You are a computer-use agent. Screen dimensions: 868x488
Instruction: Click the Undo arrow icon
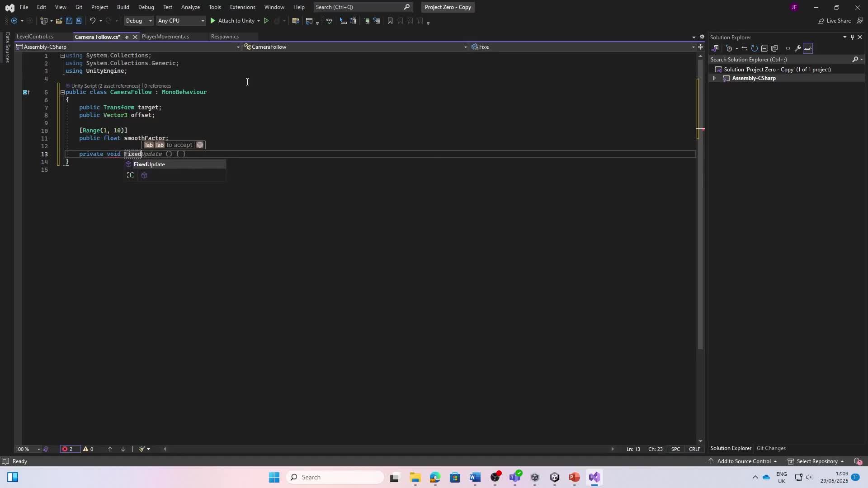(x=92, y=21)
